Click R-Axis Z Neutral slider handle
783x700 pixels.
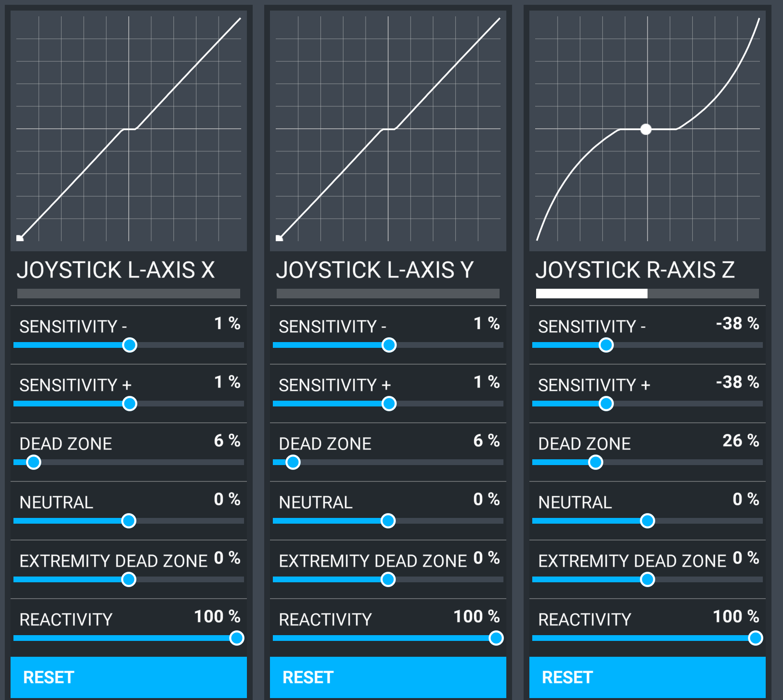click(x=648, y=521)
